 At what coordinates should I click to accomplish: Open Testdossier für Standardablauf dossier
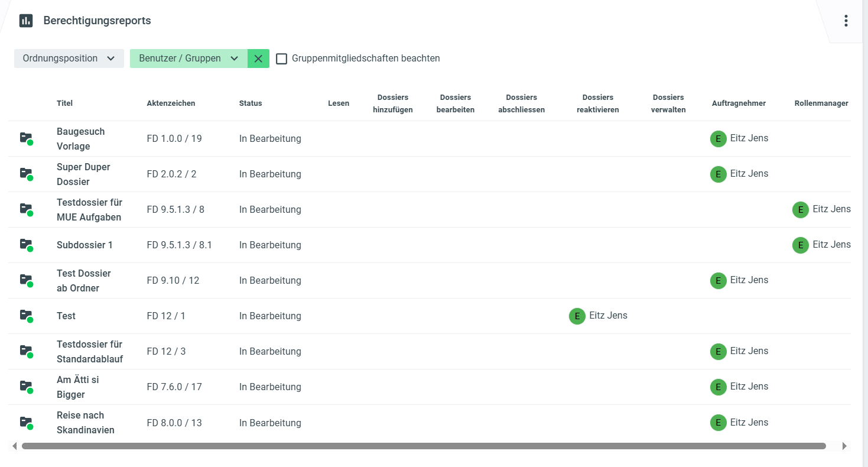tap(89, 352)
